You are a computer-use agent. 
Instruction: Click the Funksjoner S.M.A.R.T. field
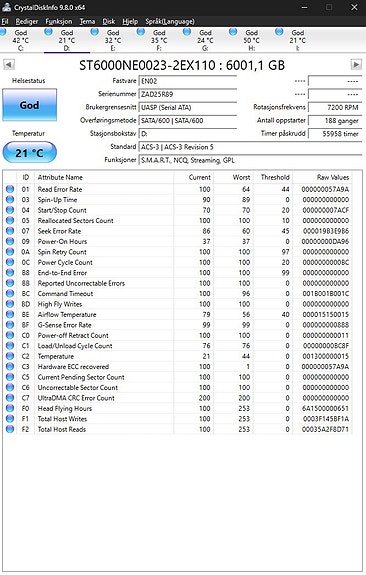[x=250, y=160]
